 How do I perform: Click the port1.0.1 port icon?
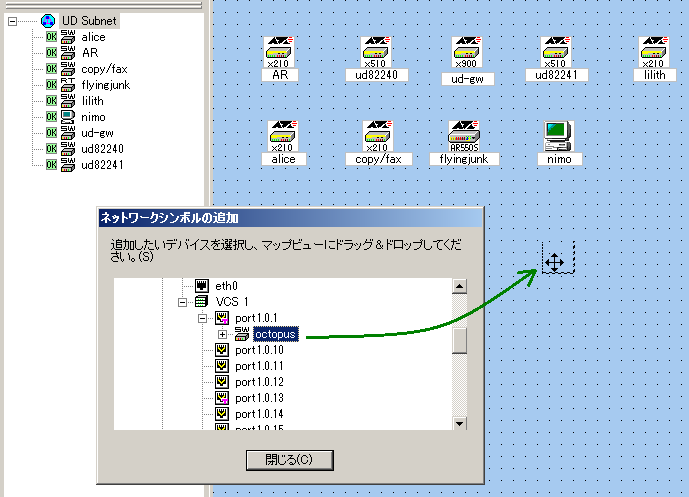point(222,318)
